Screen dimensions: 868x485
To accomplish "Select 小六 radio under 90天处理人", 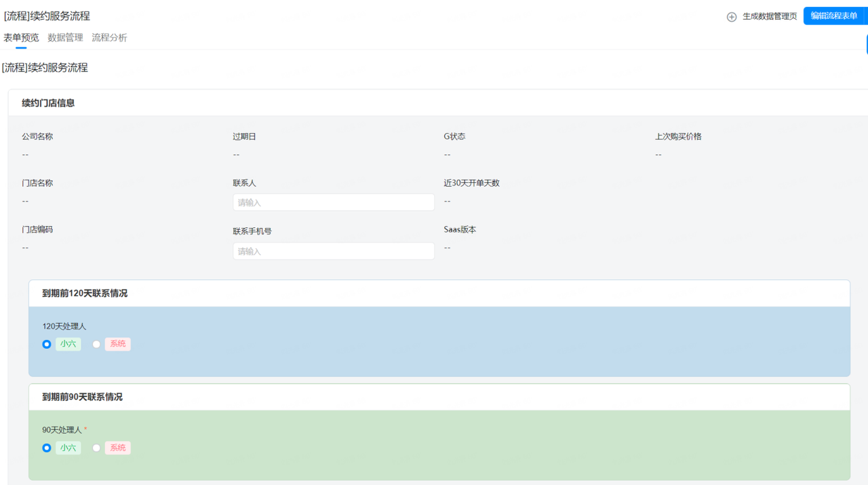I will click(x=47, y=448).
